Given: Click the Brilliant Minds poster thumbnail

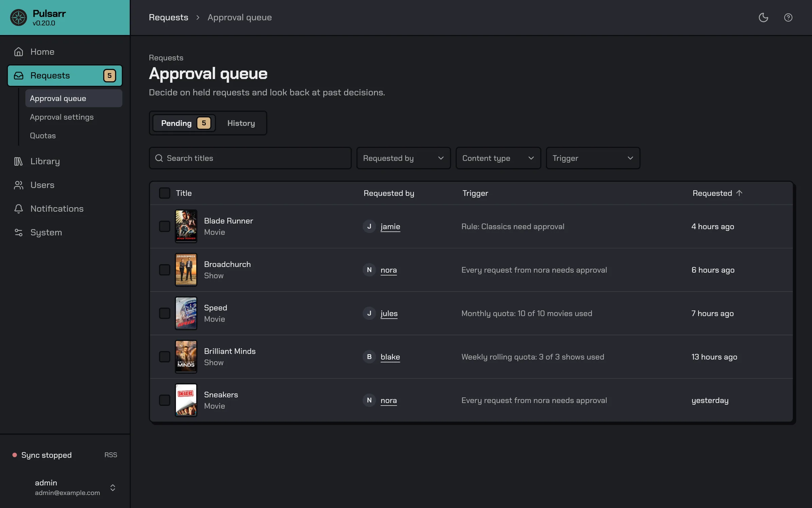Looking at the screenshot, I should pos(186,357).
